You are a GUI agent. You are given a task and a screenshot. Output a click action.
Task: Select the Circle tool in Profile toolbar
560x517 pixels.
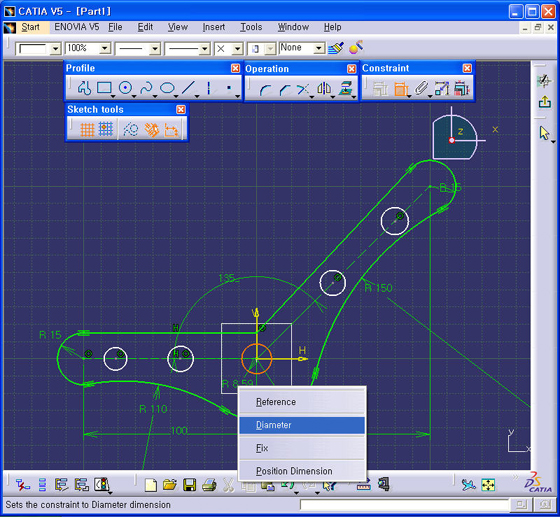(x=125, y=88)
